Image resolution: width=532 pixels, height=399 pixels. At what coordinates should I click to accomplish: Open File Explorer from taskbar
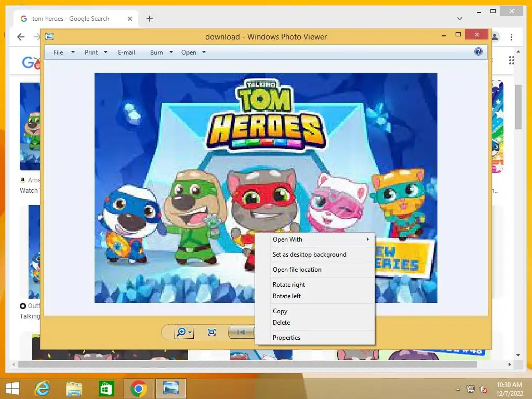click(74, 389)
